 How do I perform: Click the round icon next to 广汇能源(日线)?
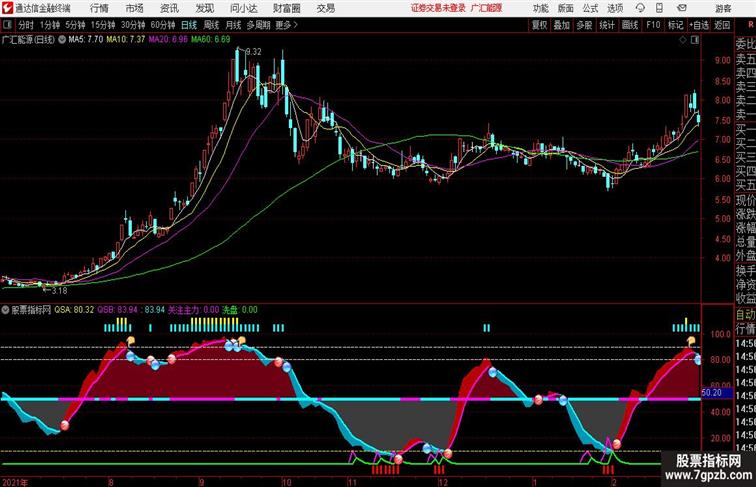coord(62,40)
